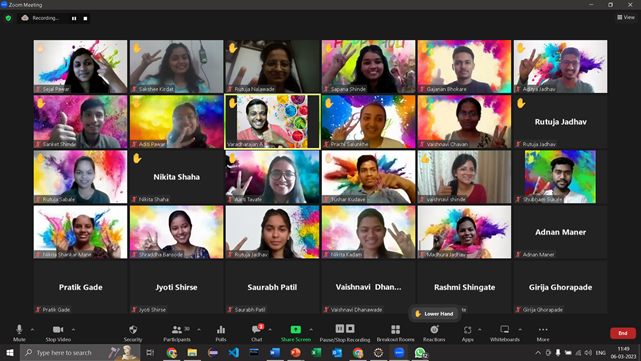This screenshot has height=361, width=641.
Task: Click the ENG language indicator
Action: [601, 352]
